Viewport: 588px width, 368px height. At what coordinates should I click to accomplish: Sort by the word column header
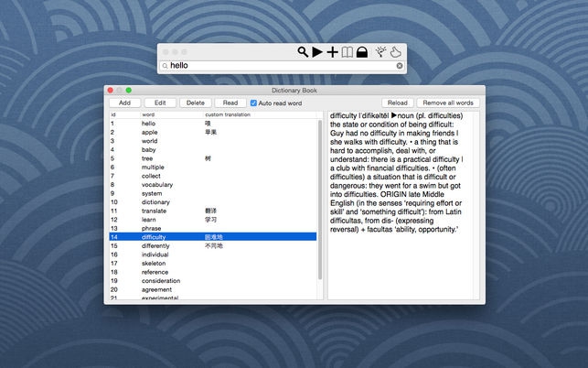pos(172,114)
